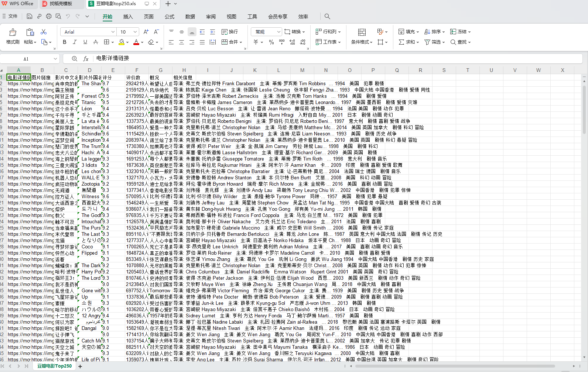Click the Copy icon in clipboard group
The image size is (588, 372).
pos(44,42)
